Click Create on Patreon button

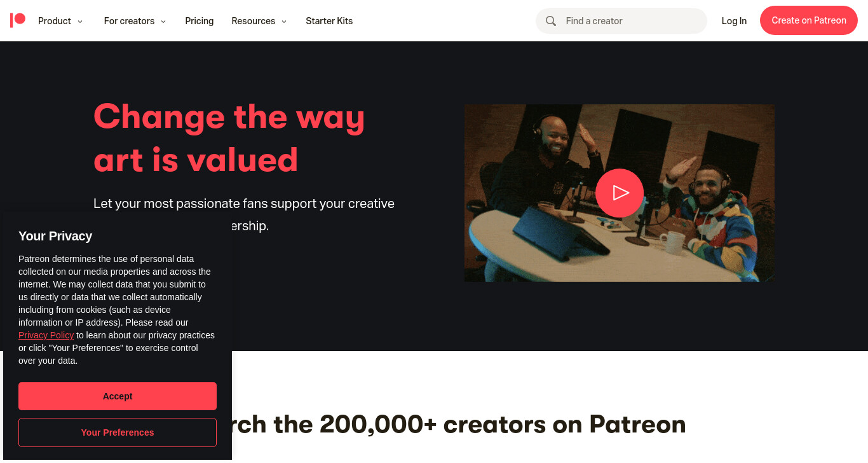pyautogui.click(x=809, y=20)
